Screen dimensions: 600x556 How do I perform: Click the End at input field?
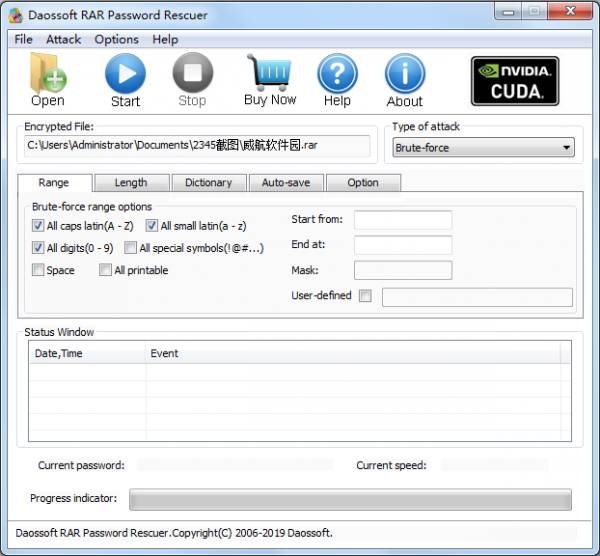point(403,245)
